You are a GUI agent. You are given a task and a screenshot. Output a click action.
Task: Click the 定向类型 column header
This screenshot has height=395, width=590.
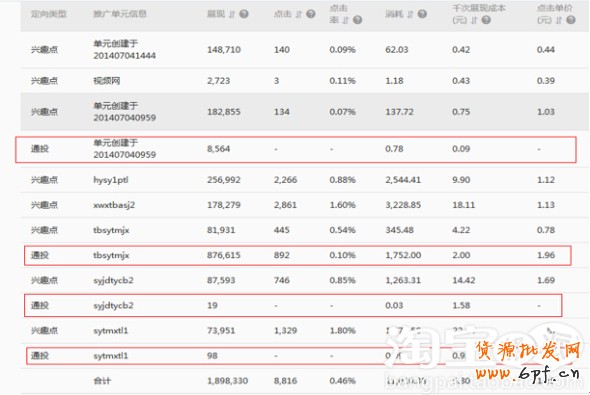pyautogui.click(x=49, y=14)
